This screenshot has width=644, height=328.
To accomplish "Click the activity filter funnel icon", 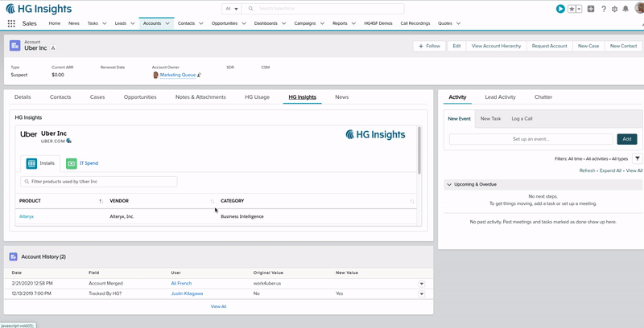I will [x=637, y=158].
